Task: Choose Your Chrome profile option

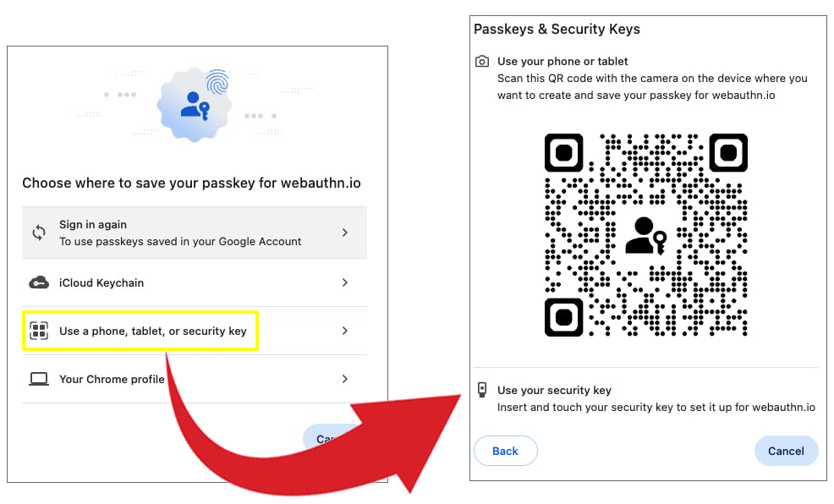Action: click(x=112, y=379)
